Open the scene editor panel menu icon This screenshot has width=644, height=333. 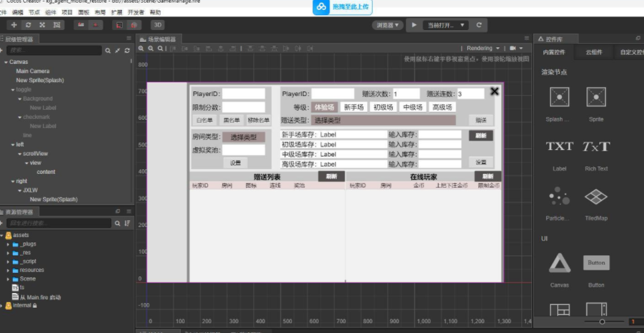(x=527, y=39)
